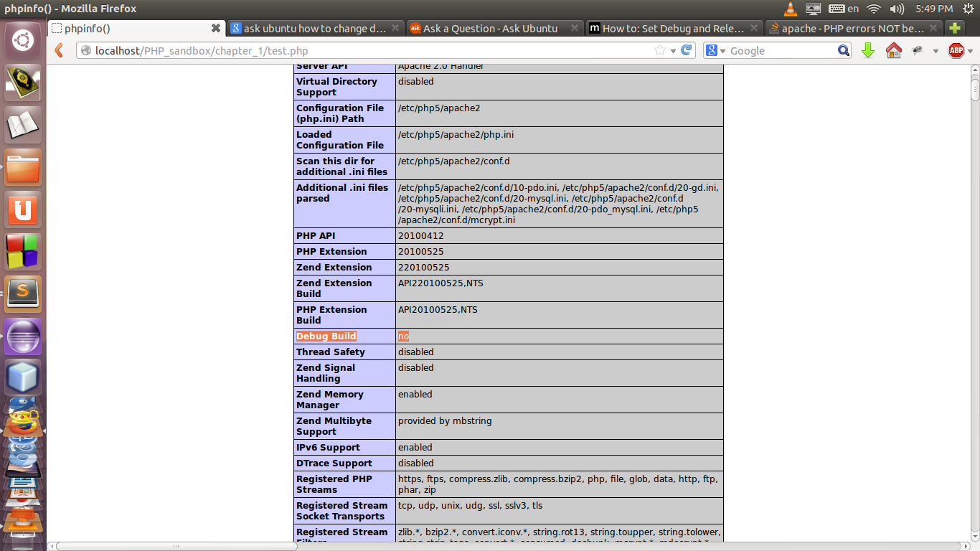Open Firebug bug icon

(918, 50)
